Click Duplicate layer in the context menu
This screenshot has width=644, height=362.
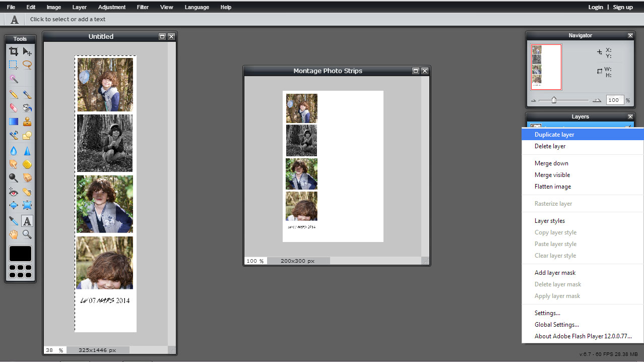pyautogui.click(x=554, y=135)
